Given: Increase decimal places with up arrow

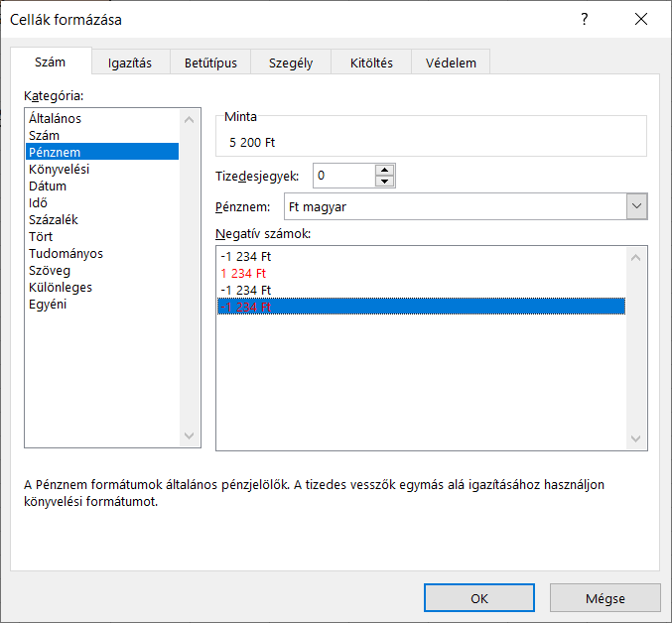Looking at the screenshot, I should [x=384, y=170].
